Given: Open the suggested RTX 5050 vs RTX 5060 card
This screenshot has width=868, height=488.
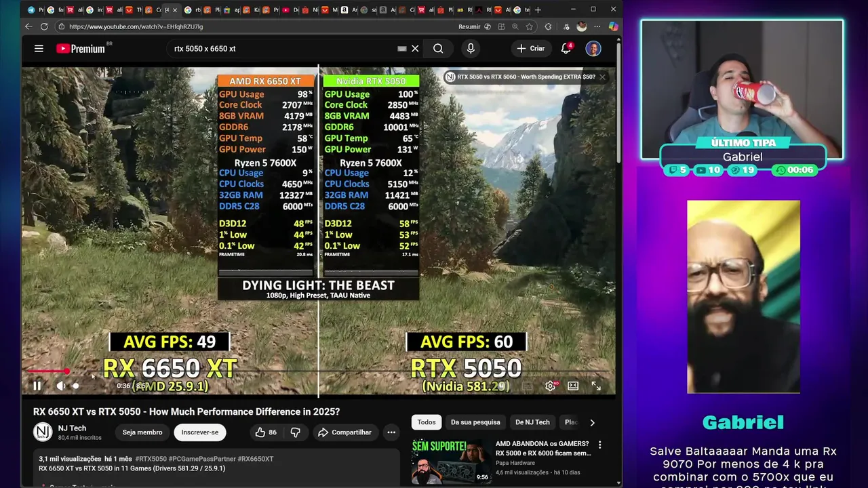Looking at the screenshot, I should click(521, 77).
